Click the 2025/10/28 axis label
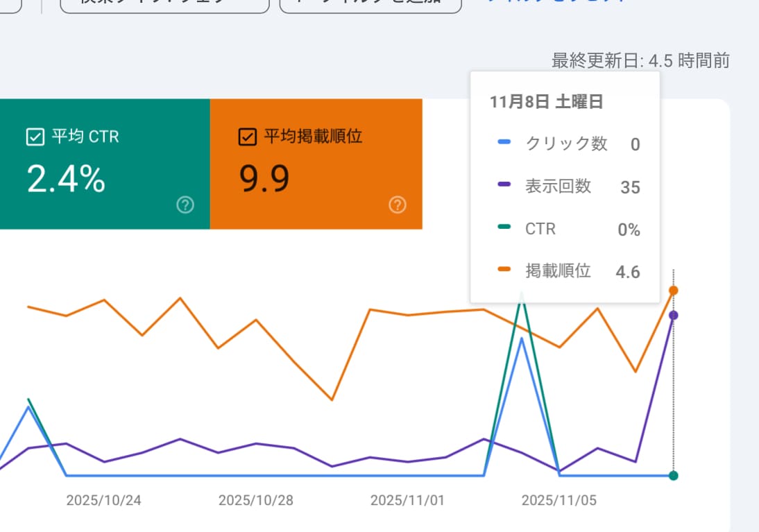The width and height of the screenshot is (759, 532). (x=255, y=500)
